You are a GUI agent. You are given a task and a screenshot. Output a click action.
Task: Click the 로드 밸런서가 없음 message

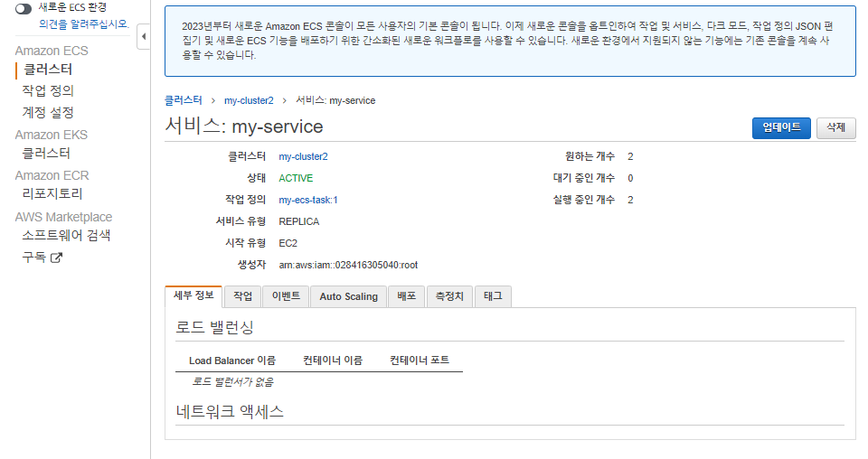pos(232,381)
